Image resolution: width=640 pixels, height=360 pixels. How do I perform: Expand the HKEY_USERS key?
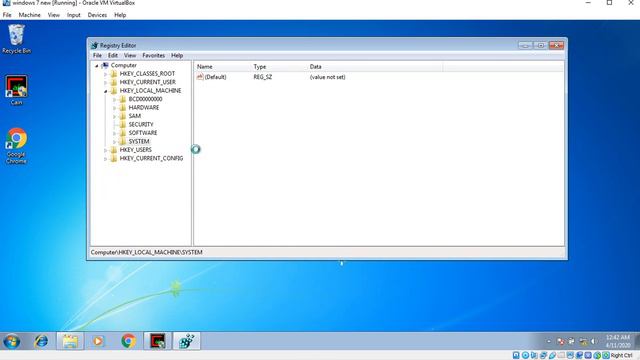pos(105,150)
